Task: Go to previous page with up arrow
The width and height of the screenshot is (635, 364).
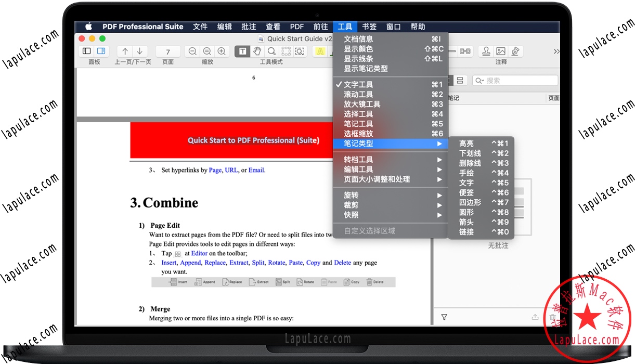Action: point(125,51)
